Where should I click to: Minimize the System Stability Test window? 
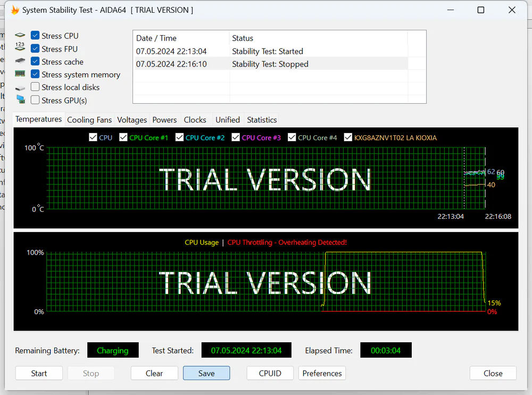pos(451,10)
